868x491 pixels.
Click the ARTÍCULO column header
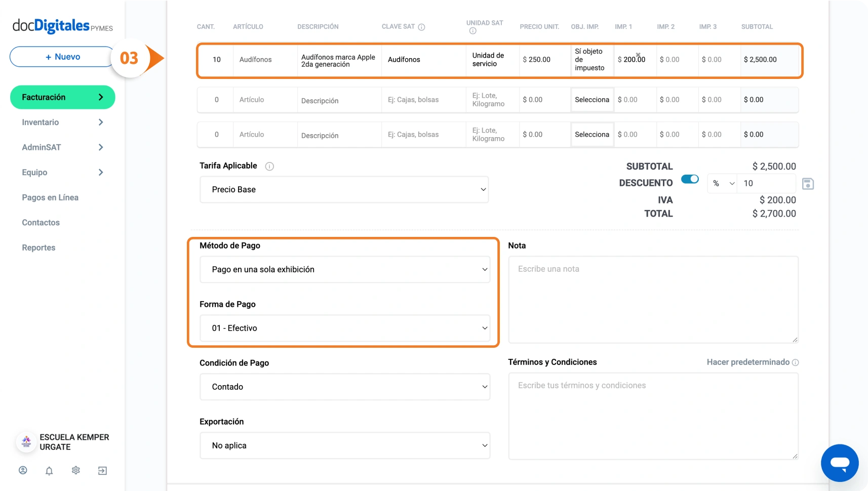[248, 27]
